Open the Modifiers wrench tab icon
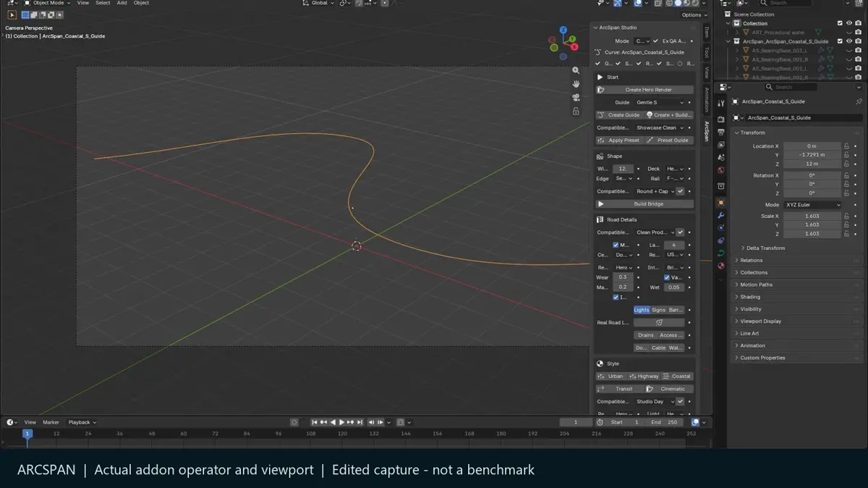 click(720, 215)
